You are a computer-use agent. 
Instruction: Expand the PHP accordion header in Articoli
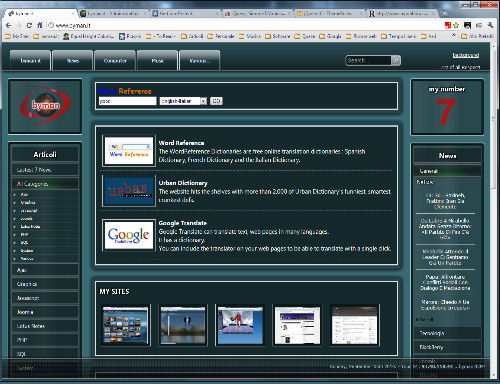(45, 340)
